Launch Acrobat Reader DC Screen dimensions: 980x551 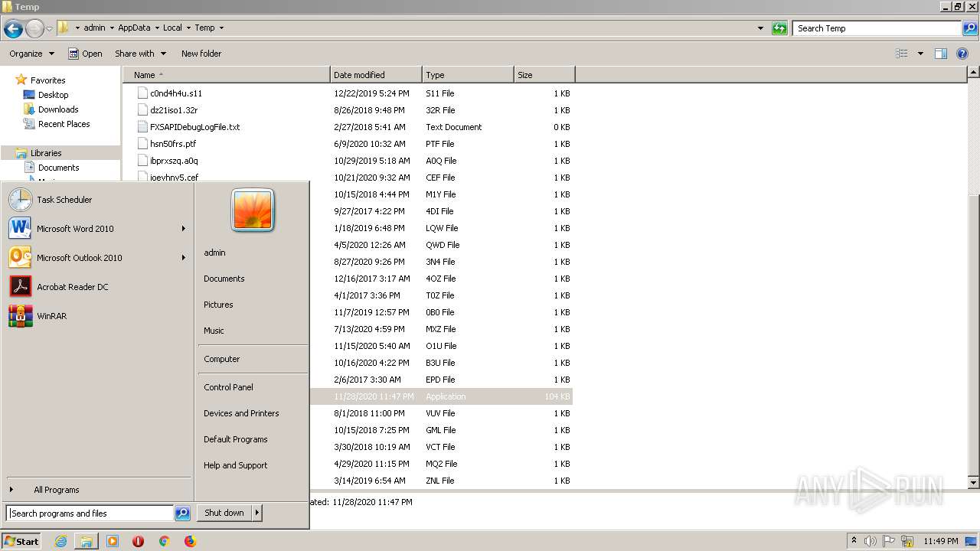click(98, 287)
